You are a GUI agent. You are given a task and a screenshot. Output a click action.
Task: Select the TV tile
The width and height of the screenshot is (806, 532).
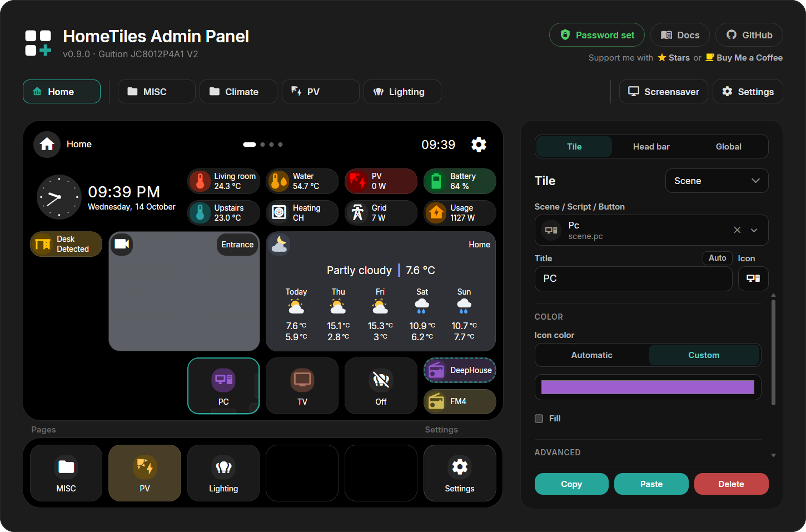(x=302, y=386)
